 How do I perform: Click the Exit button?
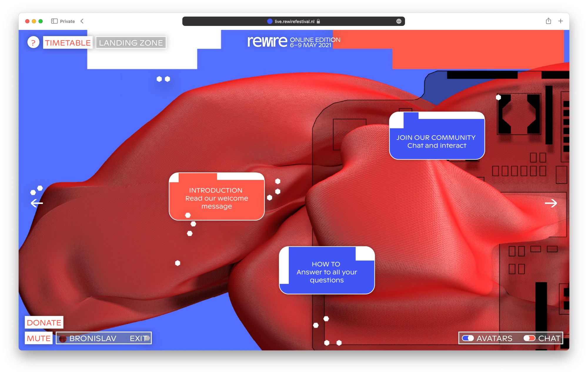point(138,338)
